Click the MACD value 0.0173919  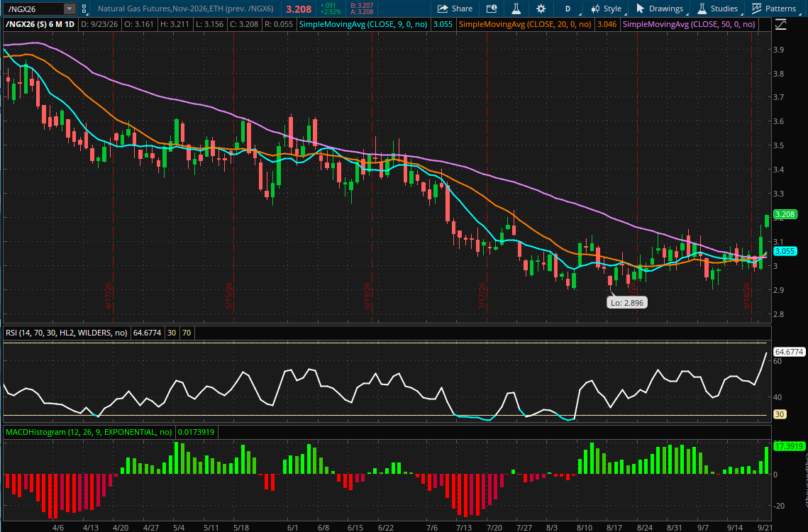tap(195, 432)
